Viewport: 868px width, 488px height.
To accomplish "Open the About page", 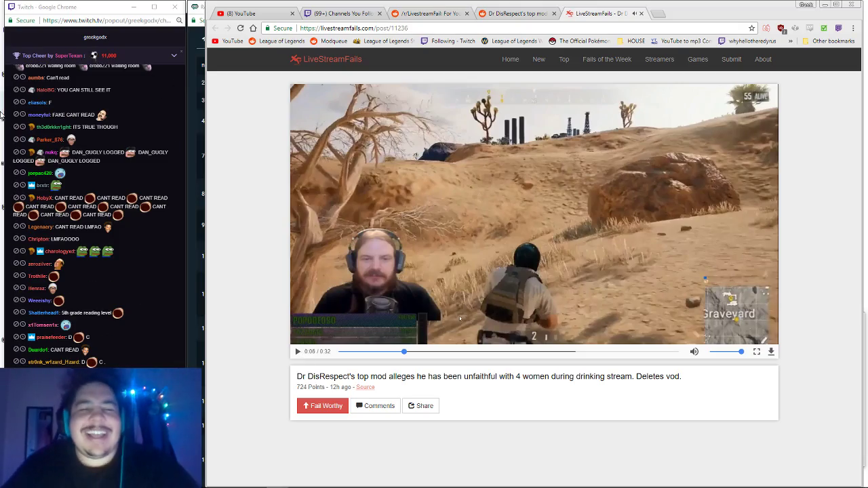I will [764, 59].
